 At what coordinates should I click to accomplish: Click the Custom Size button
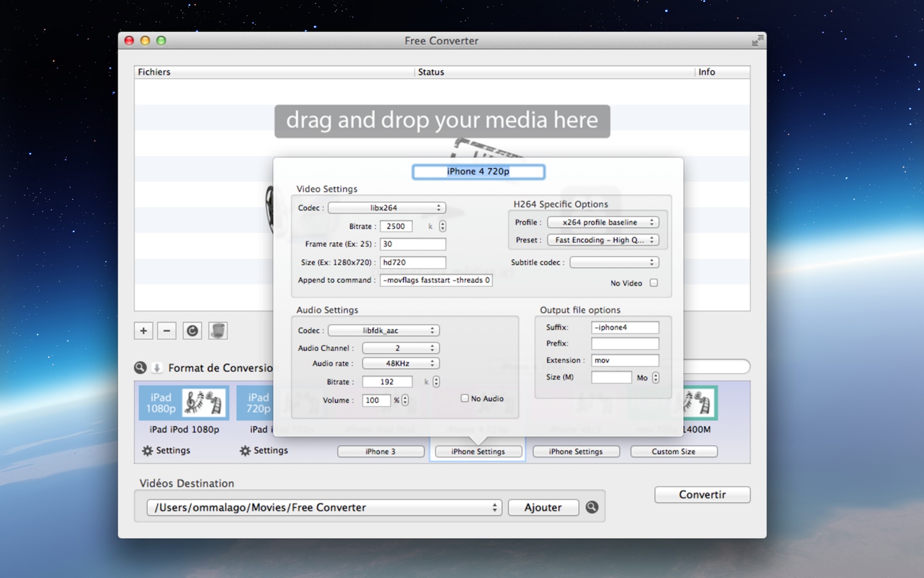pos(673,451)
